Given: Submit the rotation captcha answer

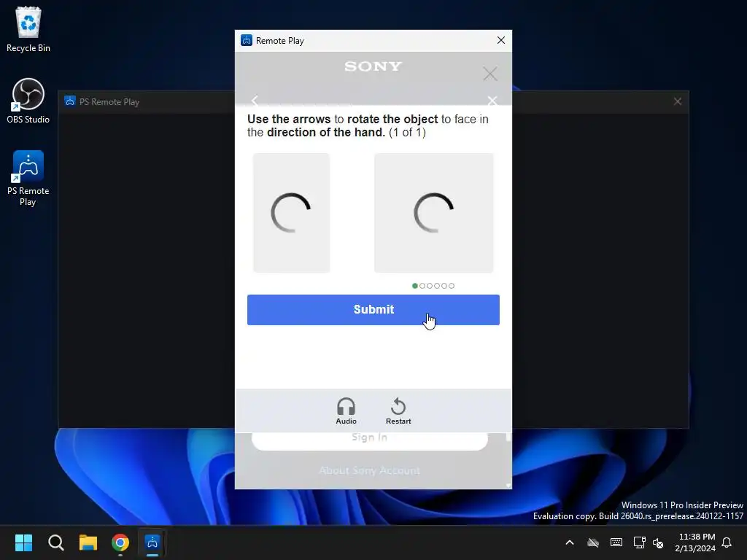Looking at the screenshot, I should [x=373, y=309].
